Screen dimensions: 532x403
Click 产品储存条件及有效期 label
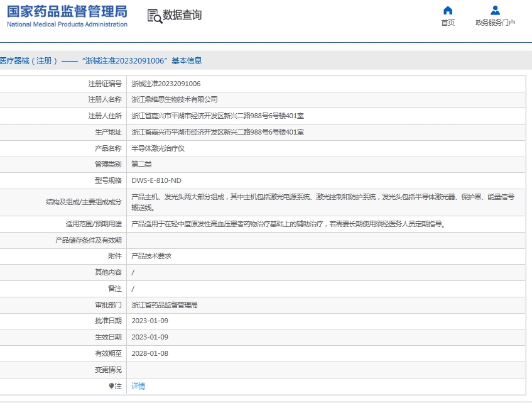89,240
